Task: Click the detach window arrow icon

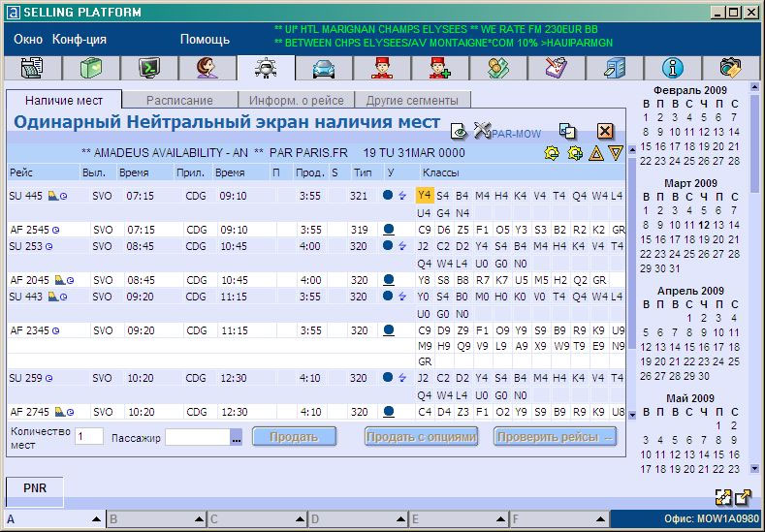Action: [743, 497]
